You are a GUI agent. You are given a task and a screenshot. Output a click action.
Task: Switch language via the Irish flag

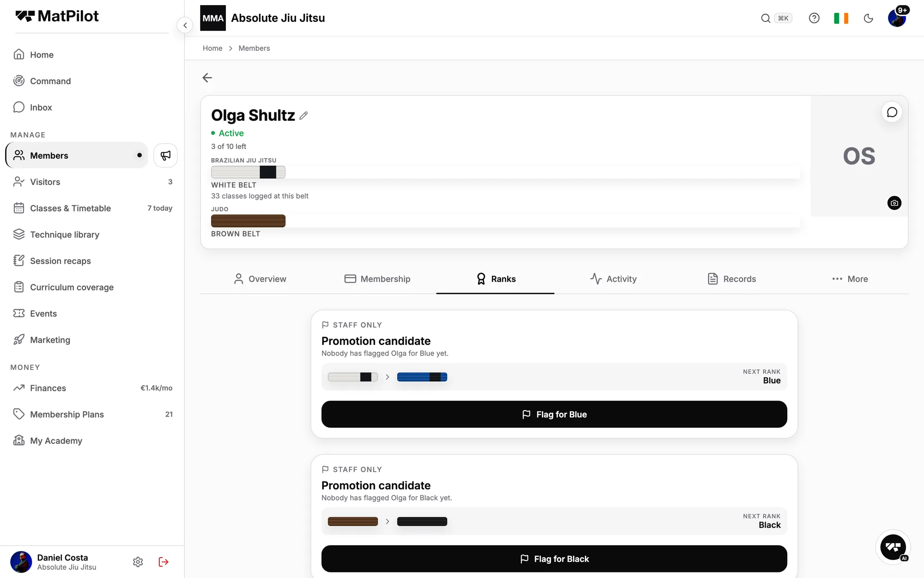click(x=841, y=18)
